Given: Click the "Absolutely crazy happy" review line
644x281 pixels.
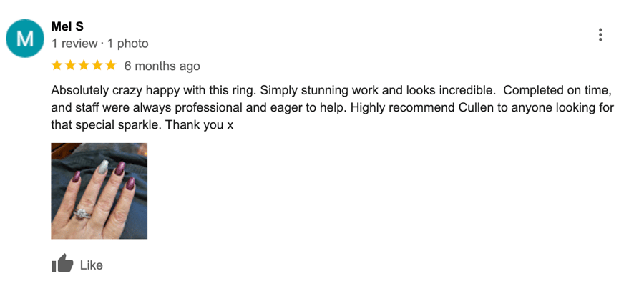Looking at the screenshot, I should coord(332,90).
